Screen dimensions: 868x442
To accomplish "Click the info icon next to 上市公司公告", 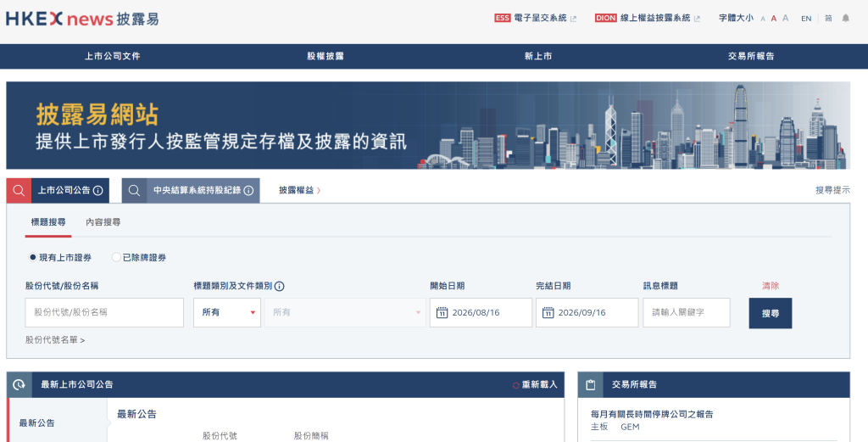I will coord(98,191).
